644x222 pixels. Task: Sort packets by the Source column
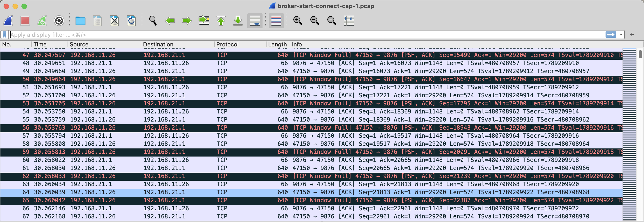coord(79,44)
